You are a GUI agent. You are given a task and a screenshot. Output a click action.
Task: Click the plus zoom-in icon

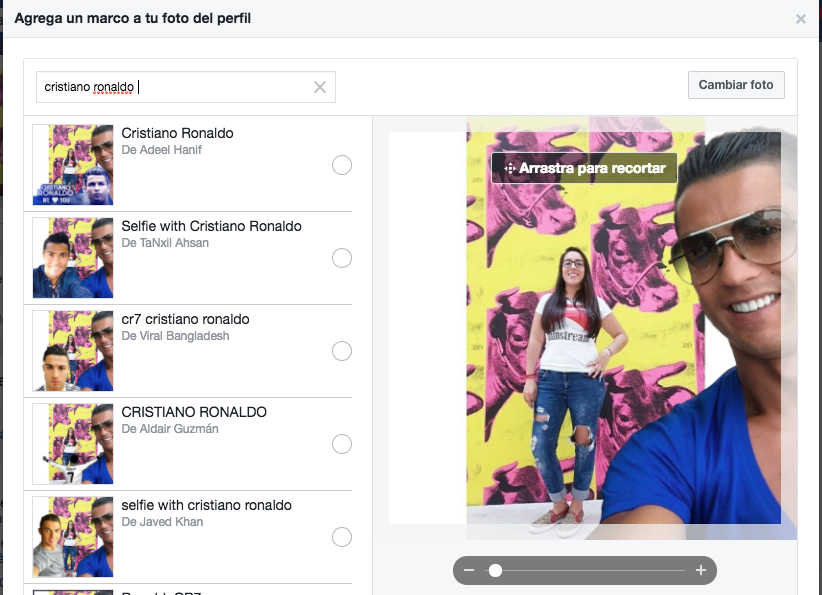pyautogui.click(x=701, y=570)
